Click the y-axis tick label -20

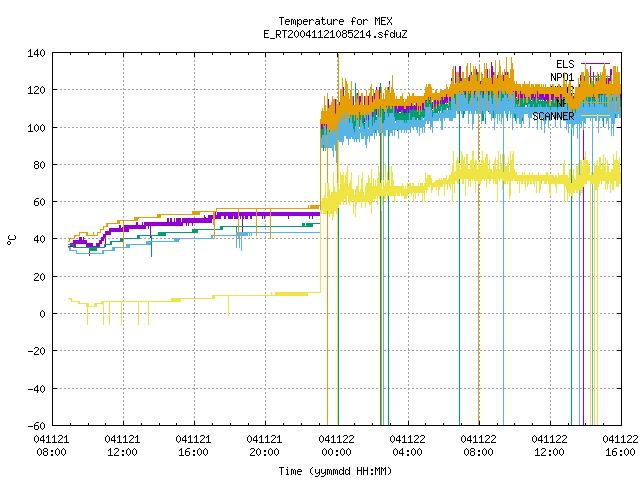[36, 351]
